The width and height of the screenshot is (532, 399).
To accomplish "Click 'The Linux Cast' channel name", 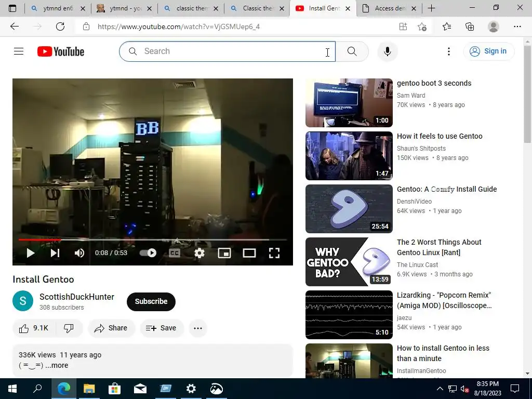I will tap(417, 264).
